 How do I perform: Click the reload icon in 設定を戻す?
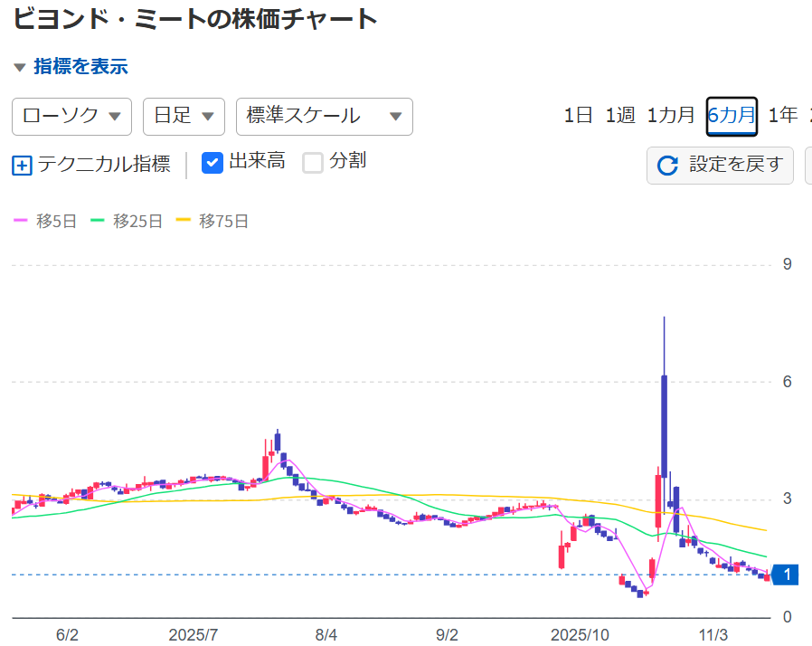coord(667,166)
